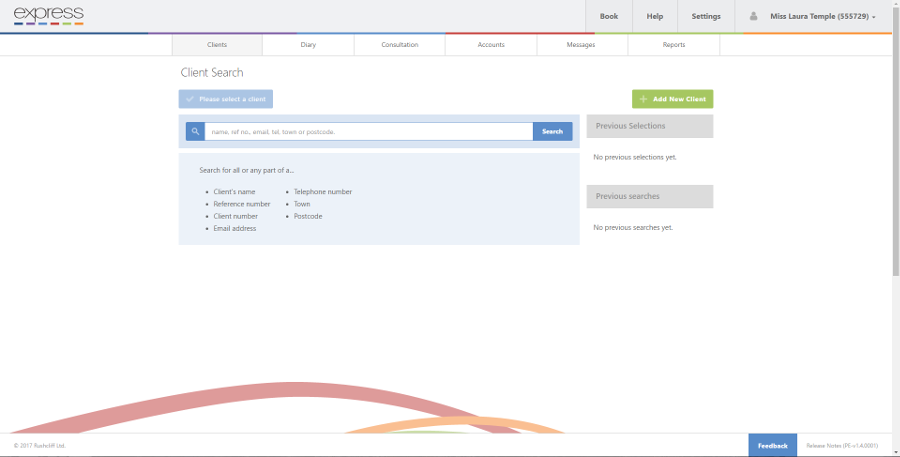Click the blue Search button

click(x=552, y=131)
